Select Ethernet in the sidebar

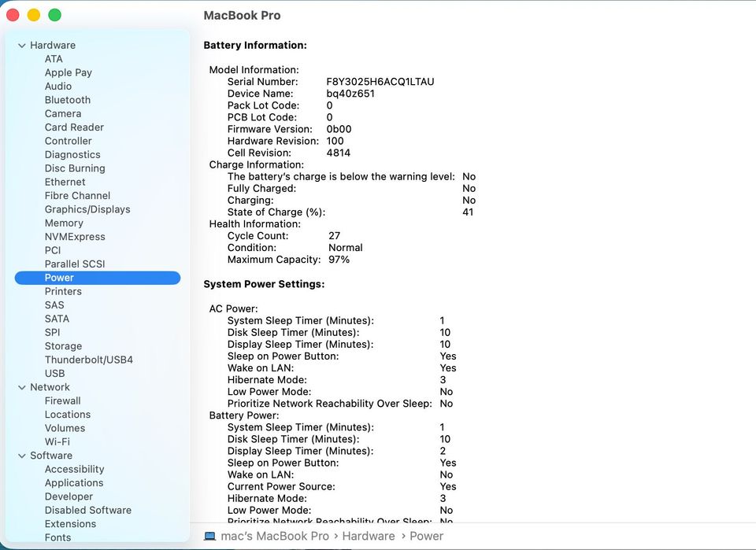[x=65, y=182]
